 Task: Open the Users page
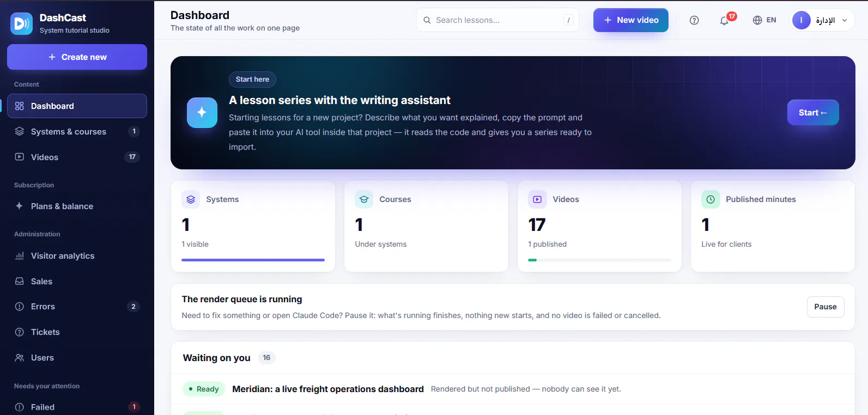pos(77,358)
